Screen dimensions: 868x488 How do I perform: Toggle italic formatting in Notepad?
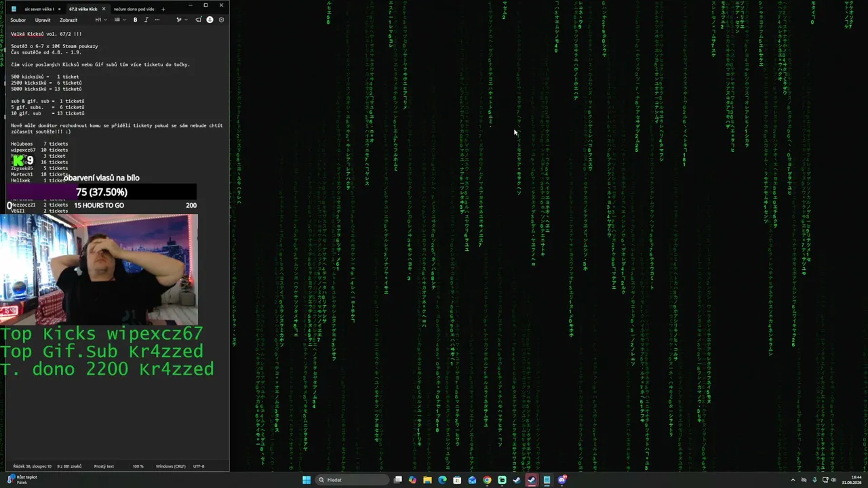[146, 20]
